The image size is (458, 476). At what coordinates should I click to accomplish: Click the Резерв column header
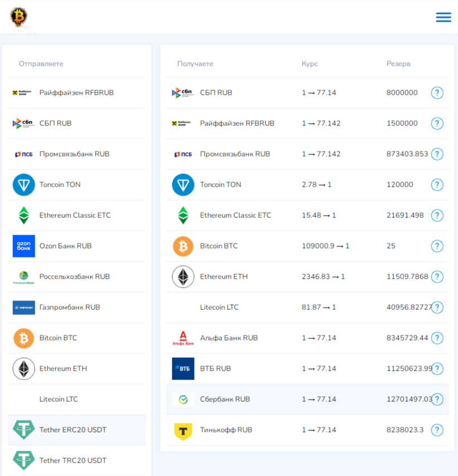pos(398,64)
